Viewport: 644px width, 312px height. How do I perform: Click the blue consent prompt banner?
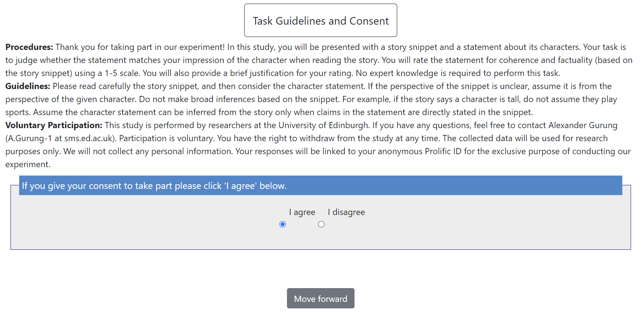321,186
